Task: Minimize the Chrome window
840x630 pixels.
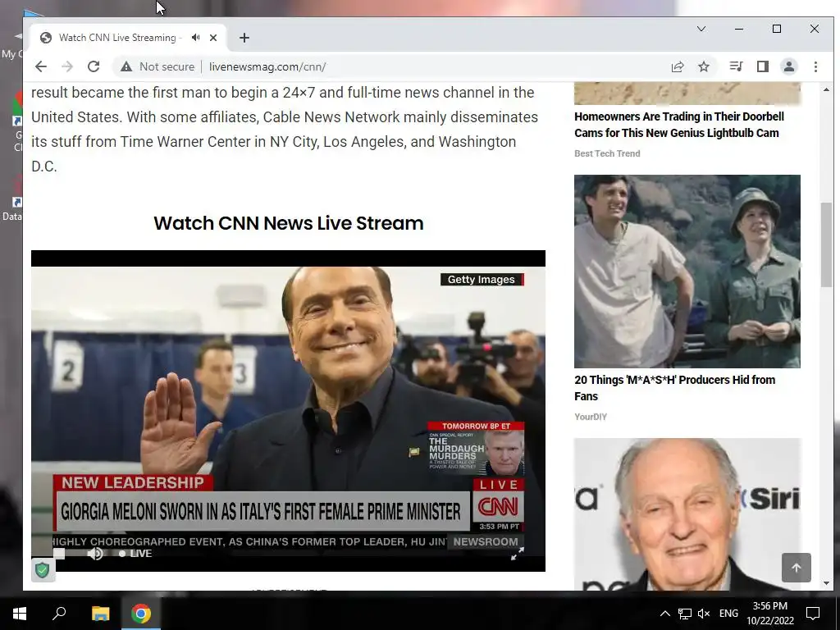Action: click(739, 29)
